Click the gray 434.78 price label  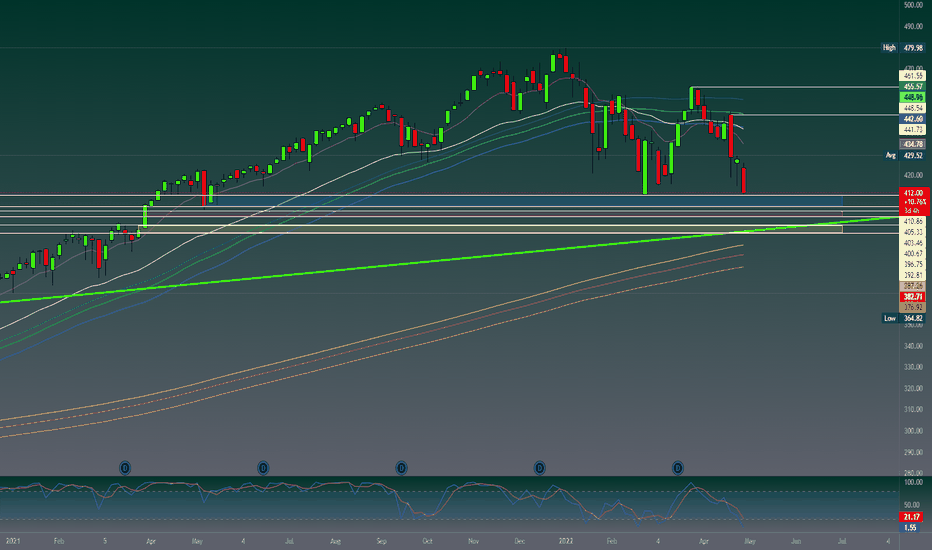pos(913,144)
